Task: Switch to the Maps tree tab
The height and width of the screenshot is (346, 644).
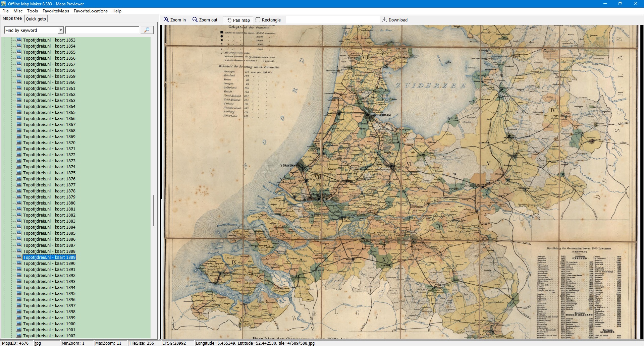Action: [12, 18]
